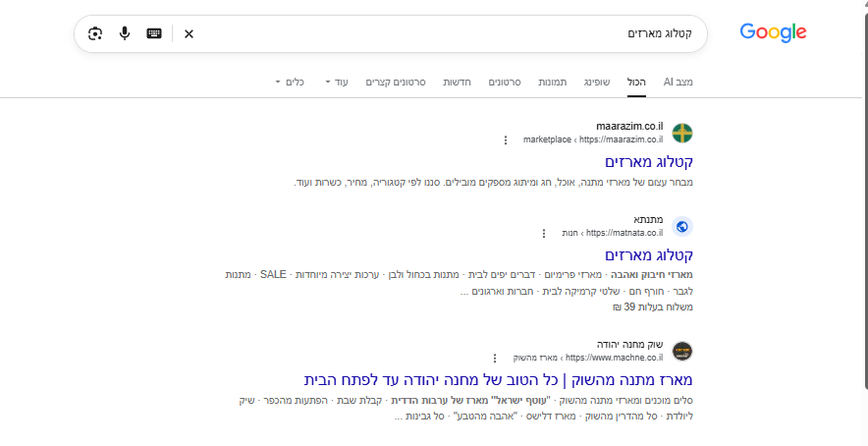Open מארזי חיבוק ואהבה sitelink
868x446 pixels.
point(652,275)
